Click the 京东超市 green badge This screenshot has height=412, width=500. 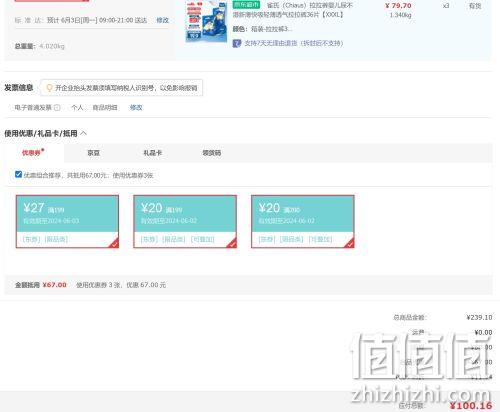tap(246, 5)
